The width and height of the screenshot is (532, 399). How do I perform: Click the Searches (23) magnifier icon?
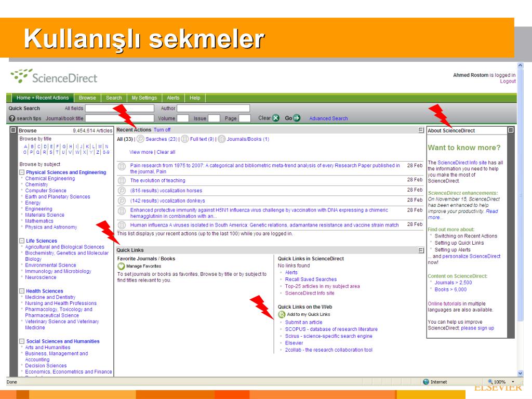[x=140, y=139]
